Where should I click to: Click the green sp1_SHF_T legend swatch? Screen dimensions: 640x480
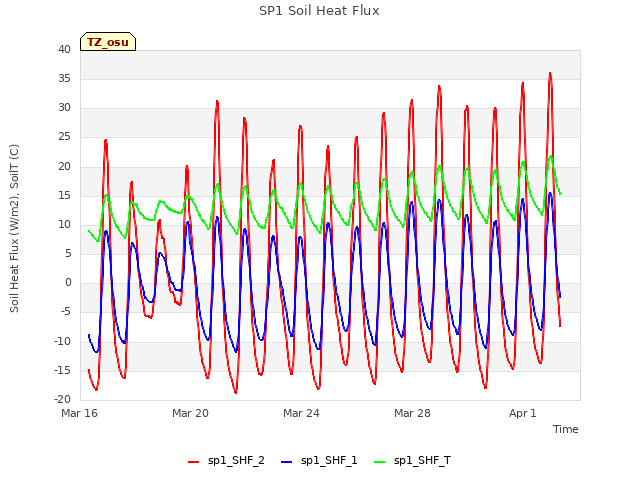coord(380,462)
